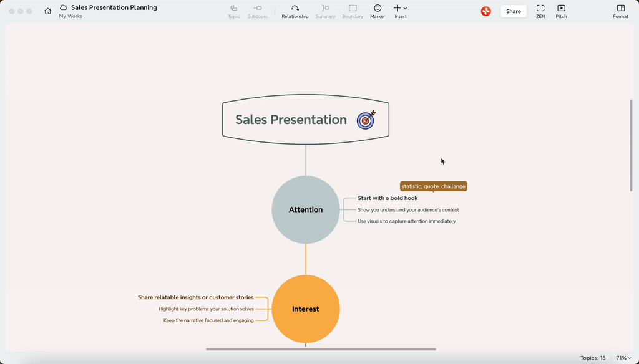Click the Share button
This screenshot has width=639, height=364.
tap(513, 11)
